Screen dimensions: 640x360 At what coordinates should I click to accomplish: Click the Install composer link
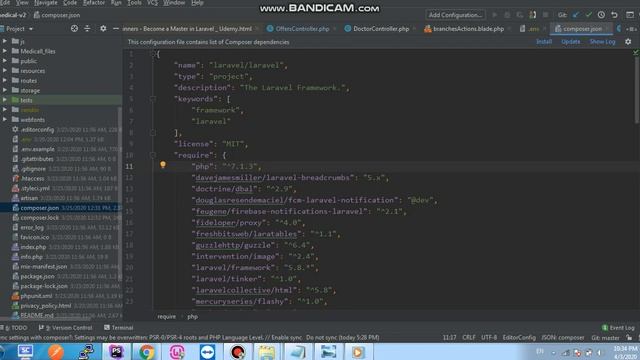544,42
